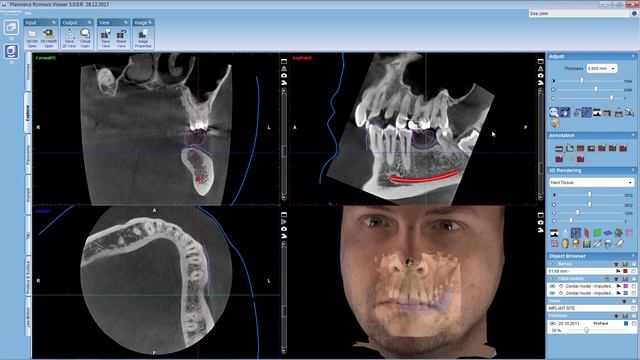This screenshot has height=360, width=640.
Task: Click Save 2D View in Output group
Action: [x=69, y=38]
